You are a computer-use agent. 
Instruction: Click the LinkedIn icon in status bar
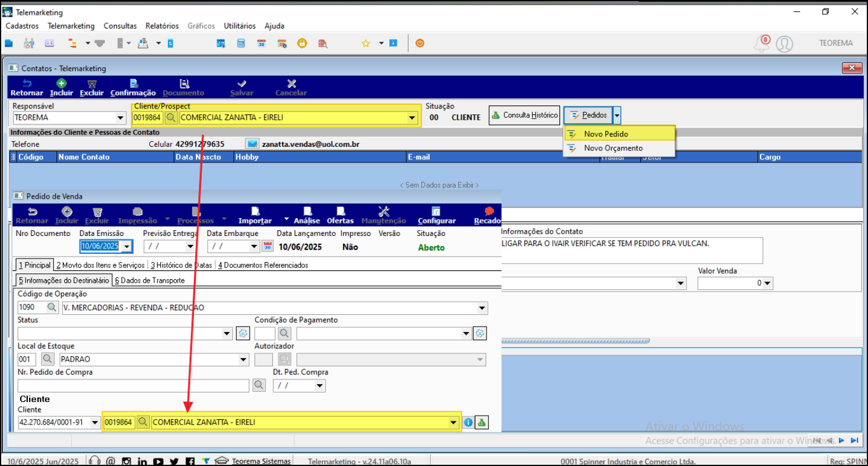pyautogui.click(x=142, y=461)
